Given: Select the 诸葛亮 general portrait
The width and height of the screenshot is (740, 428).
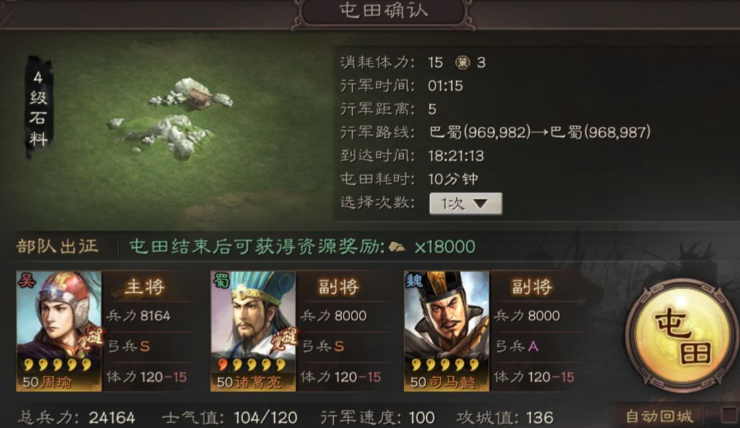Looking at the screenshot, I should pos(253,331).
